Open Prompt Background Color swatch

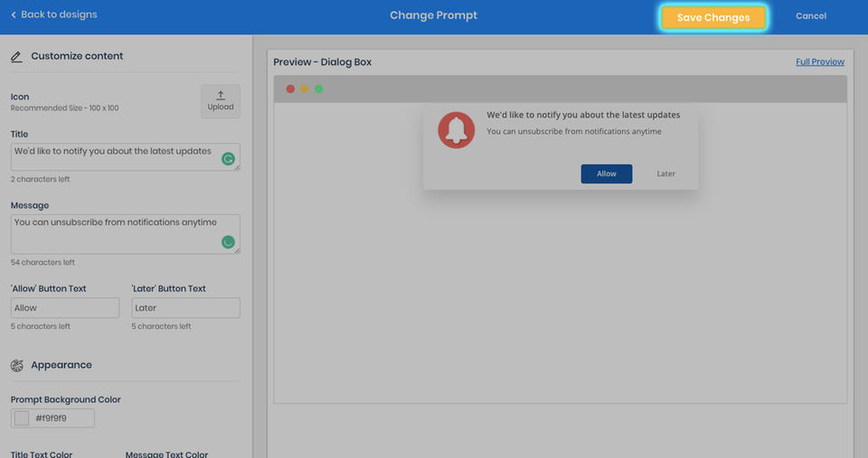tap(22, 418)
